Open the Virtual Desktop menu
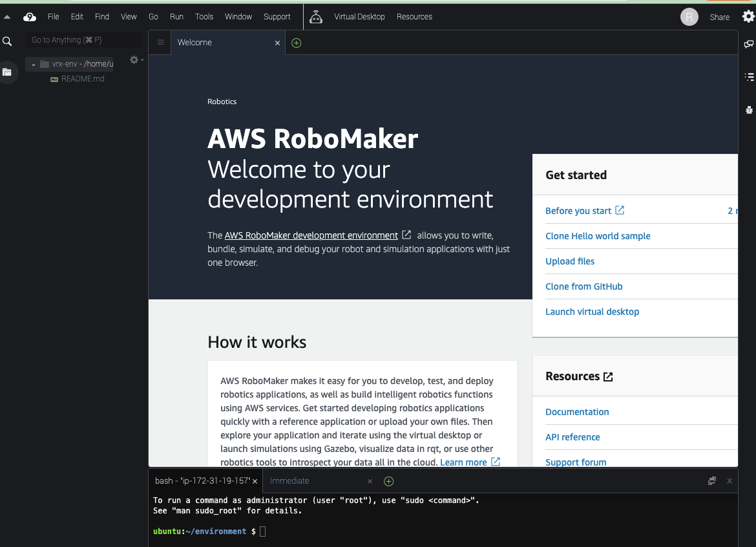 point(359,16)
